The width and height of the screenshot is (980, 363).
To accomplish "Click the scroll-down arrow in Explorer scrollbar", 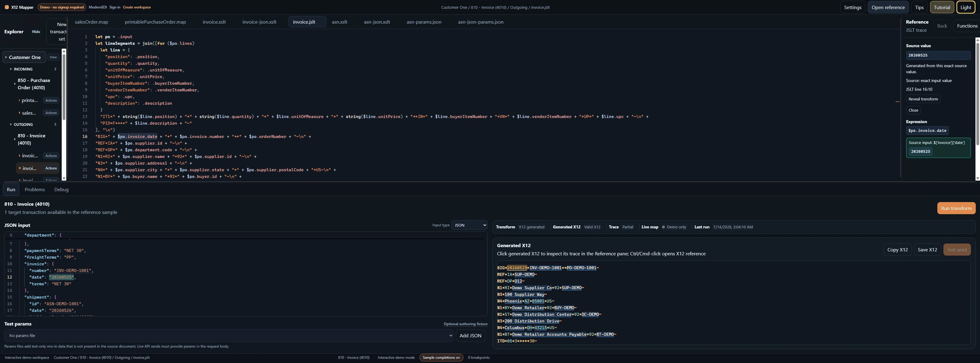I will [64, 178].
